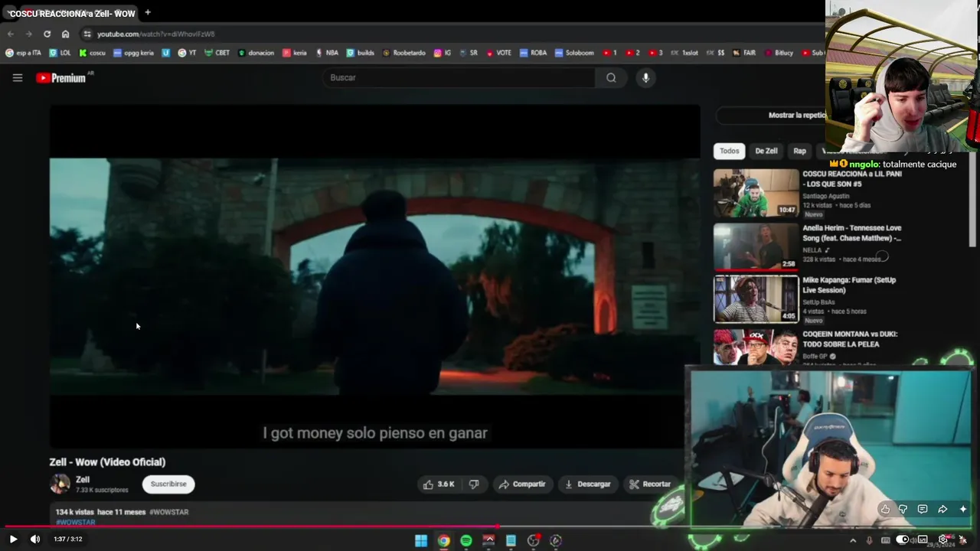This screenshot has height=551, width=980.
Task: Open the VOTE bookmark
Action: (498, 53)
